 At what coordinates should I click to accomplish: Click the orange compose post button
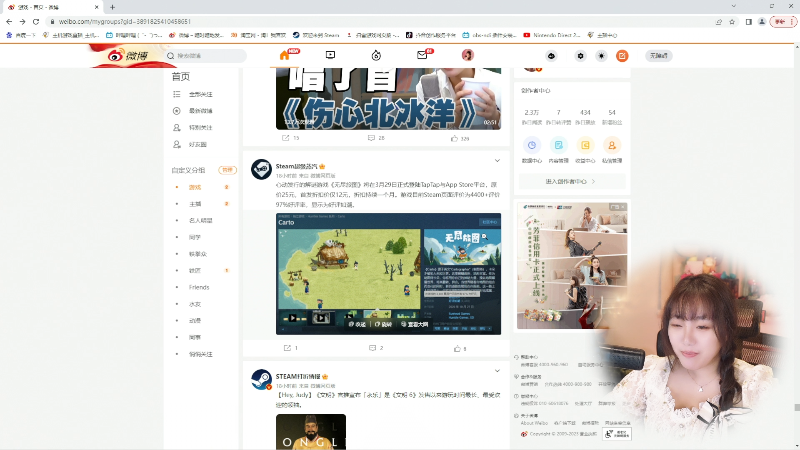[622, 56]
